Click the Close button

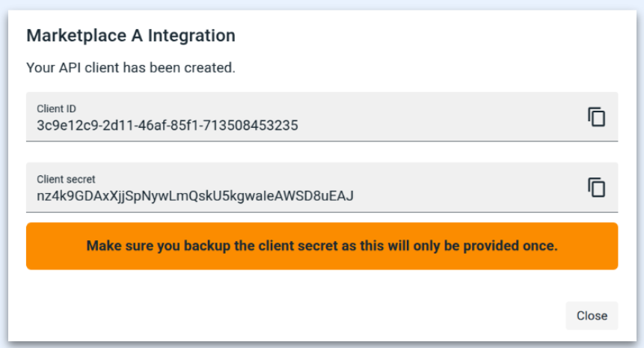point(592,316)
